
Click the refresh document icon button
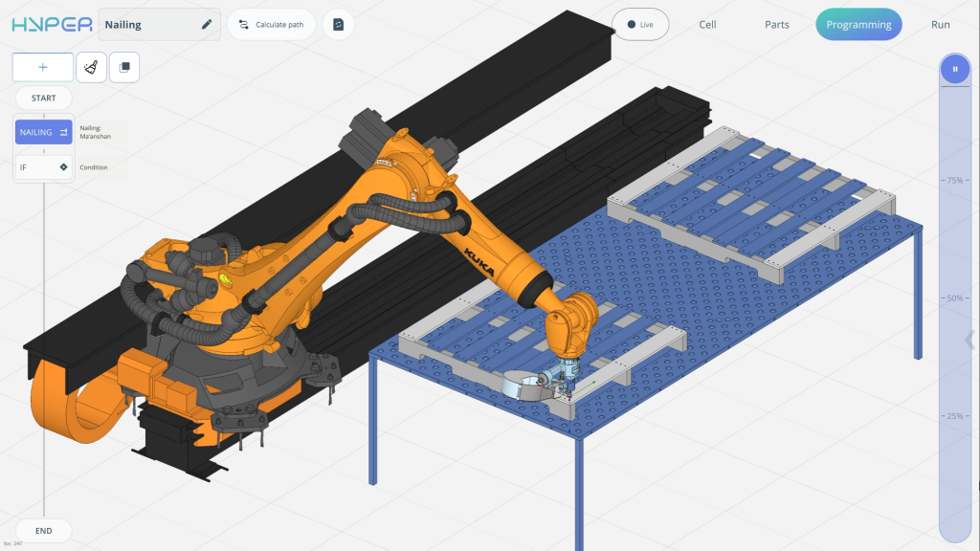tap(338, 25)
